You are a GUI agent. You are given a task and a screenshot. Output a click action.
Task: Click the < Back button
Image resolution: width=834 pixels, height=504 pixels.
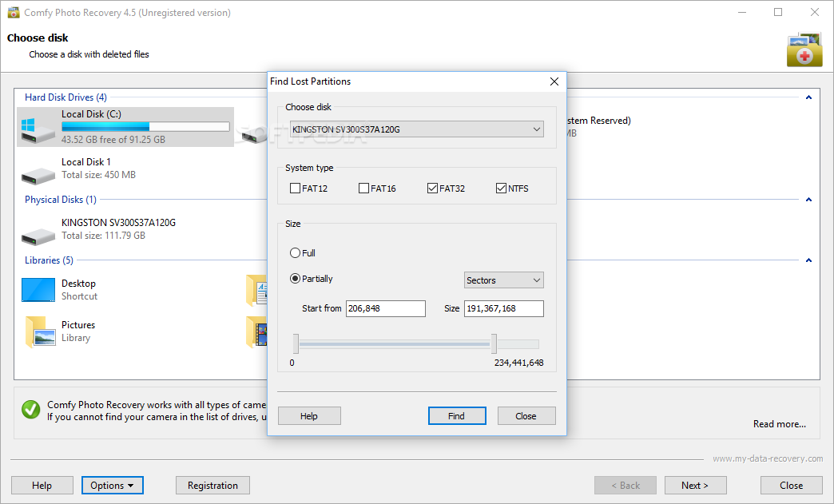625,486
